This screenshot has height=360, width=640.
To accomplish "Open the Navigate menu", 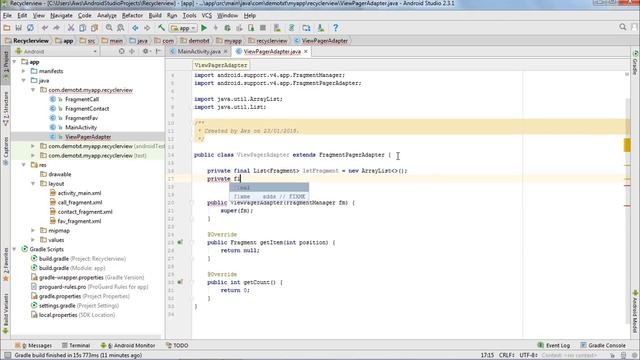I will (61, 16).
